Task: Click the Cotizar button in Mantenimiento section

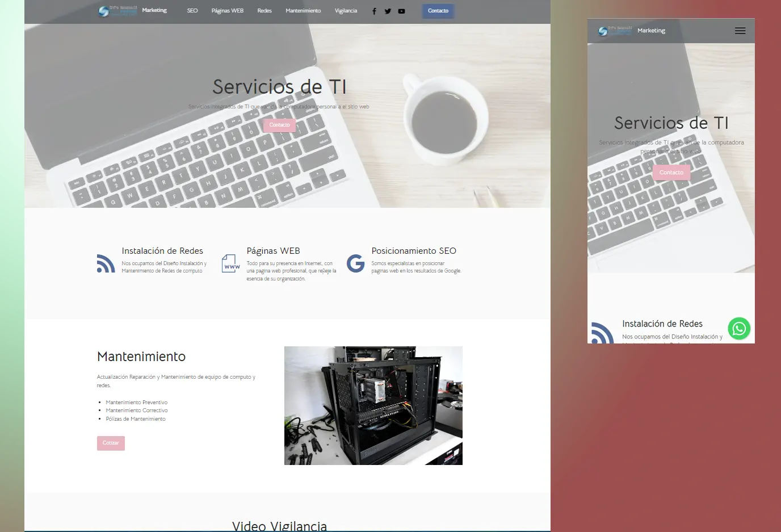Action: (111, 443)
